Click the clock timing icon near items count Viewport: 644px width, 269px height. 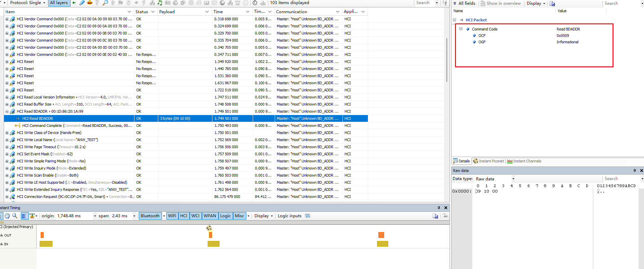pos(255,3)
